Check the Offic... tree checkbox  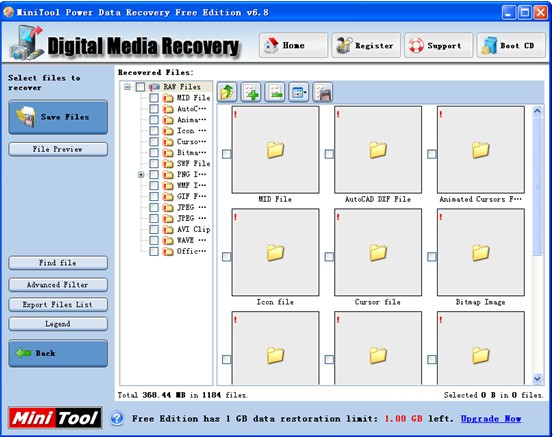pos(154,251)
